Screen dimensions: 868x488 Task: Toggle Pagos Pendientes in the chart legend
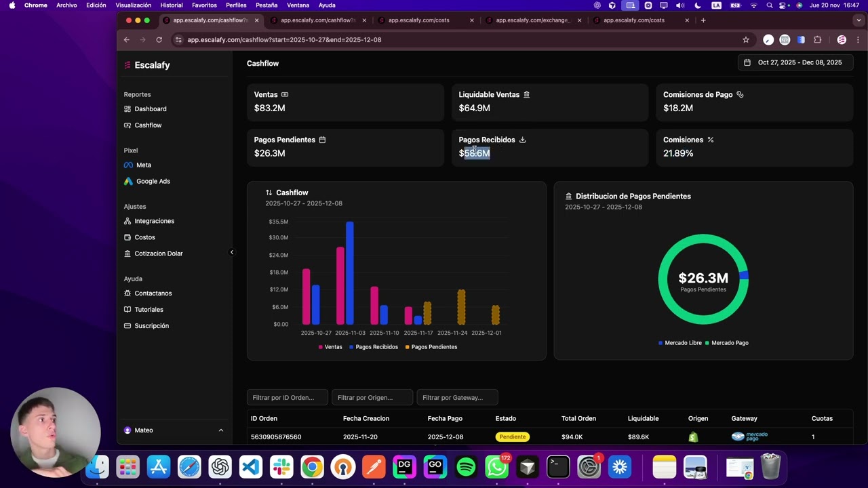431,347
